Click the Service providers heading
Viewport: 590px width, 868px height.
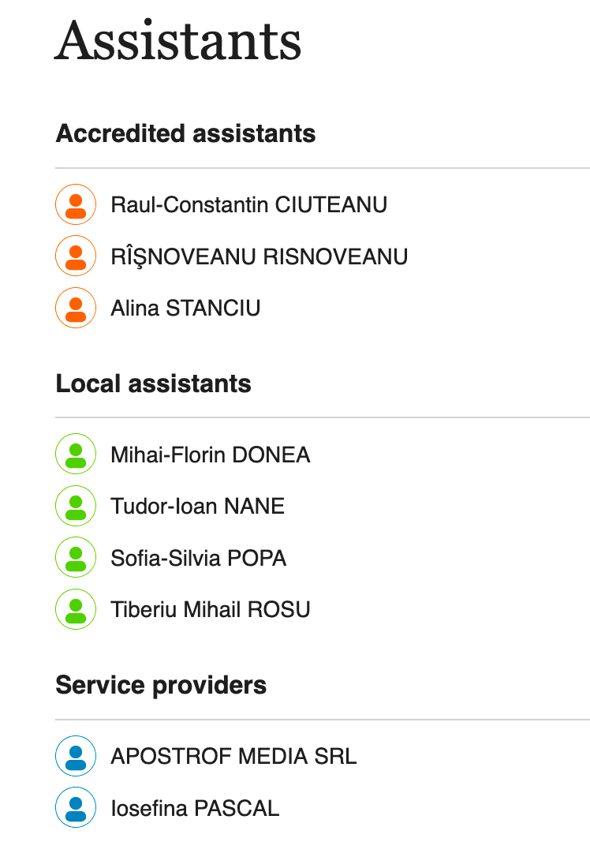tap(161, 685)
